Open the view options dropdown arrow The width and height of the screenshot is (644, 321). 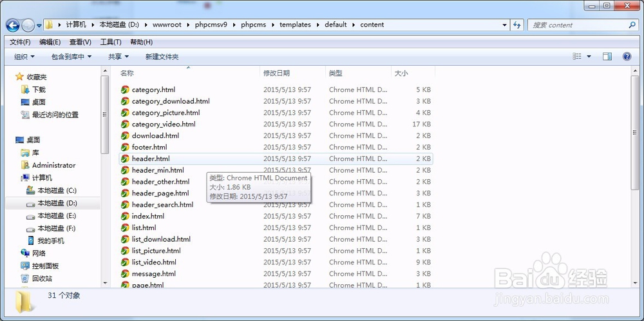pyautogui.click(x=589, y=56)
